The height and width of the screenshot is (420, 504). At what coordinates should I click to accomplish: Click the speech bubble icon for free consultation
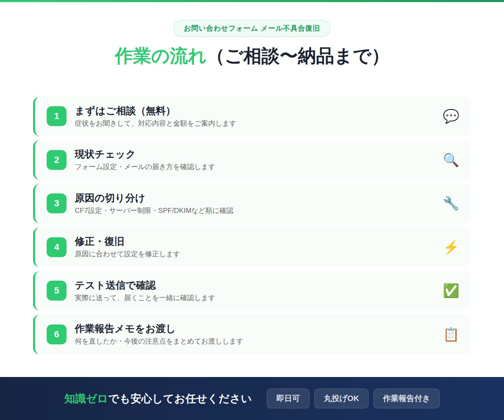pyautogui.click(x=451, y=116)
